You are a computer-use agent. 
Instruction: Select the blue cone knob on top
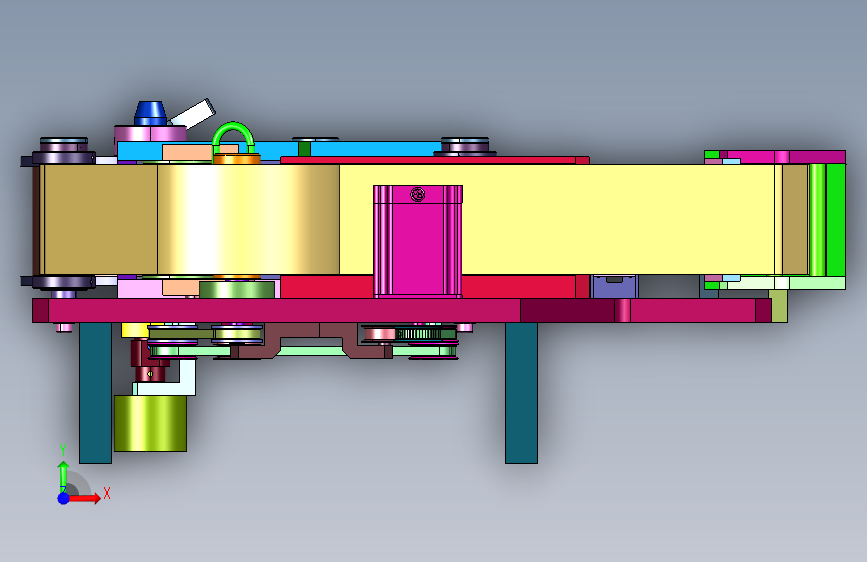point(150,113)
